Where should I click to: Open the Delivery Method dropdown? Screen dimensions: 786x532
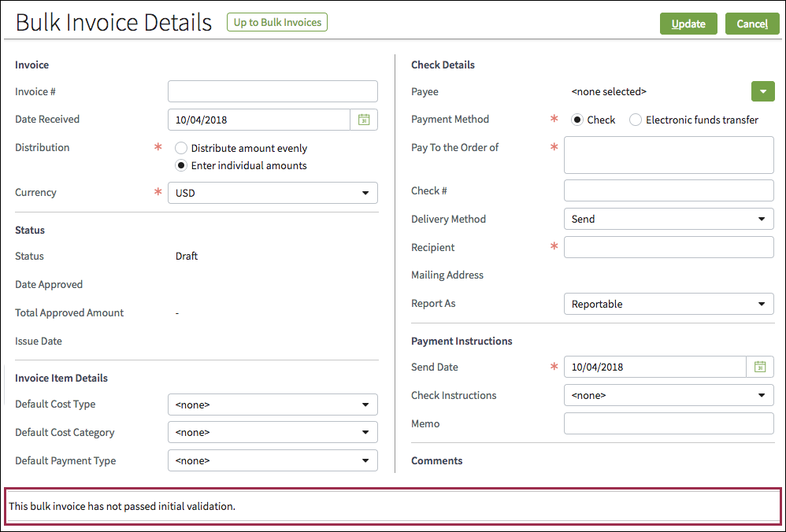tap(669, 219)
